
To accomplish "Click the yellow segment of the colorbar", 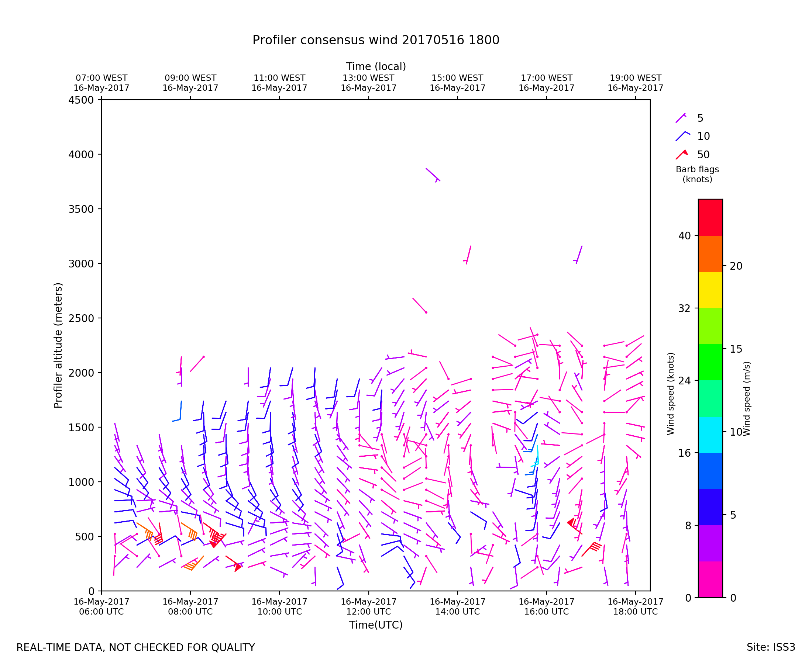I will pyautogui.click(x=710, y=290).
